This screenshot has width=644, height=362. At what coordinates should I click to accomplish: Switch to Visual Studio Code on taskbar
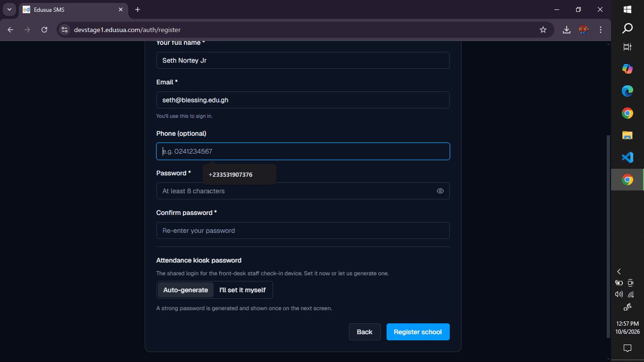(627, 157)
